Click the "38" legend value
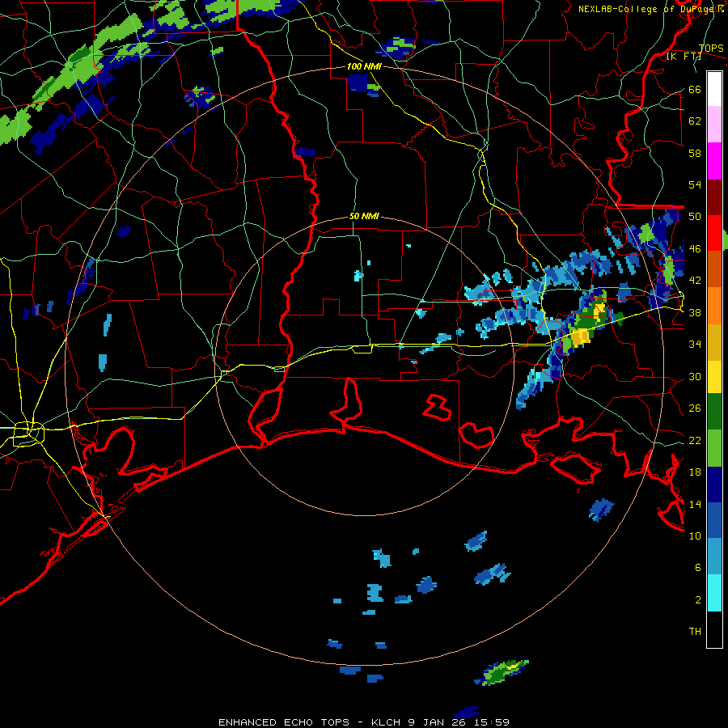Screen dimensions: 728x728 click(x=695, y=312)
